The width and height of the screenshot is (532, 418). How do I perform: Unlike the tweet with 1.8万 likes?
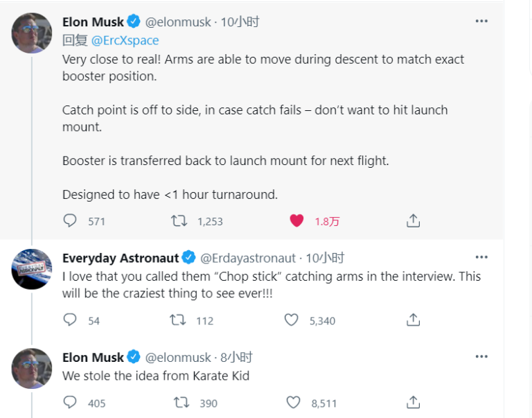point(296,220)
